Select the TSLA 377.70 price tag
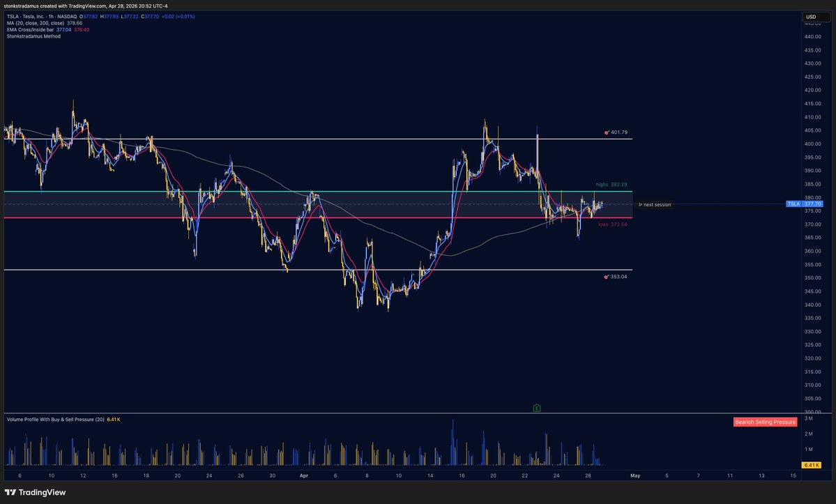The width and height of the screenshot is (836, 504). [x=805, y=204]
